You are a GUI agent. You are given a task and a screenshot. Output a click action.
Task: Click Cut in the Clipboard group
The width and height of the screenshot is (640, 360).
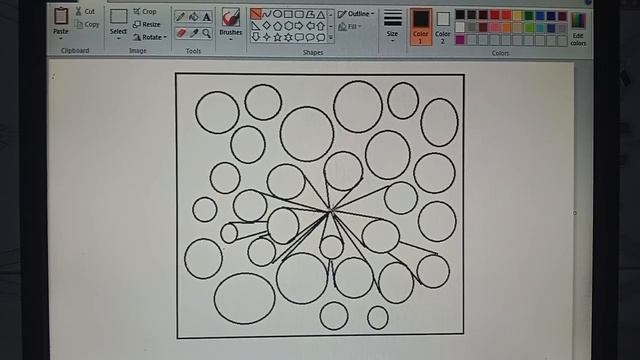(x=85, y=11)
